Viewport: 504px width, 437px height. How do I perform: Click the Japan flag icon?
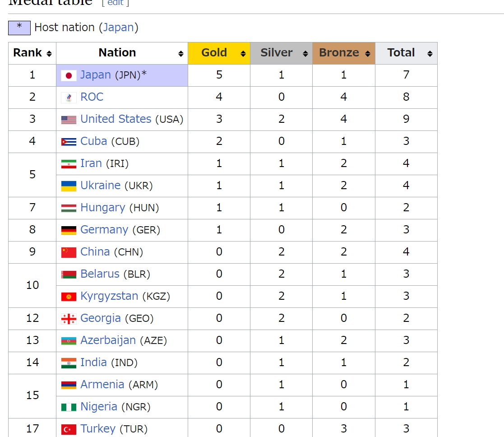(69, 75)
